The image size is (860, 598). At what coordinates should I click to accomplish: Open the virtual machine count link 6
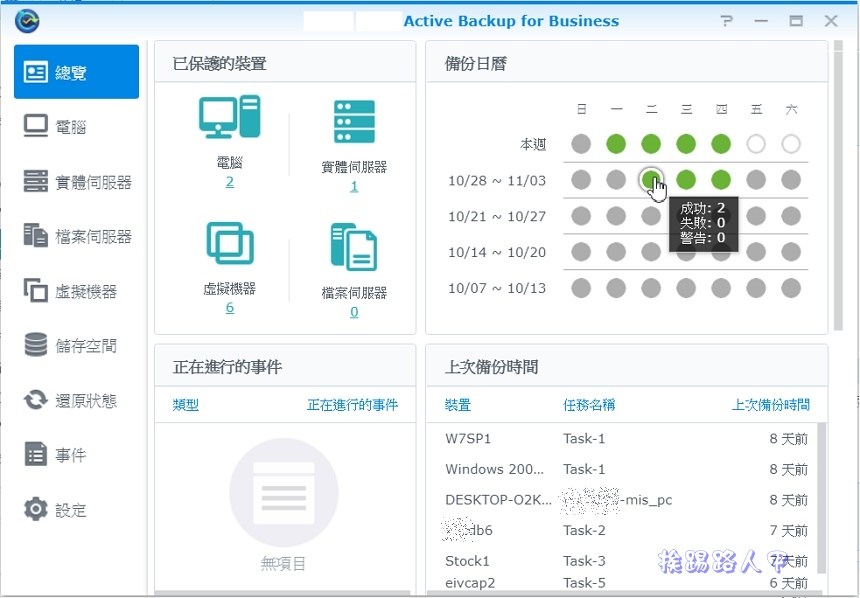click(x=230, y=308)
